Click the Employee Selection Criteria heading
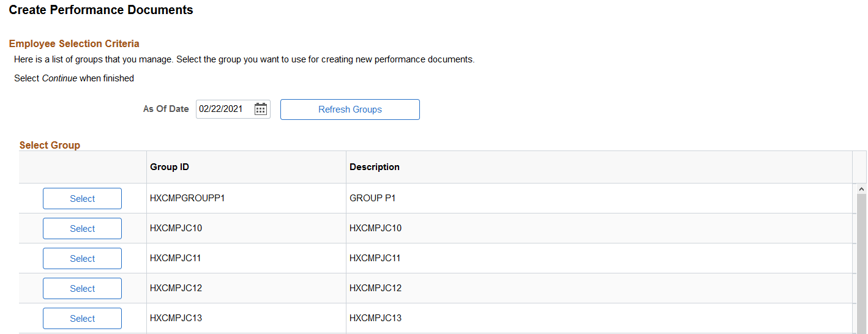 74,43
